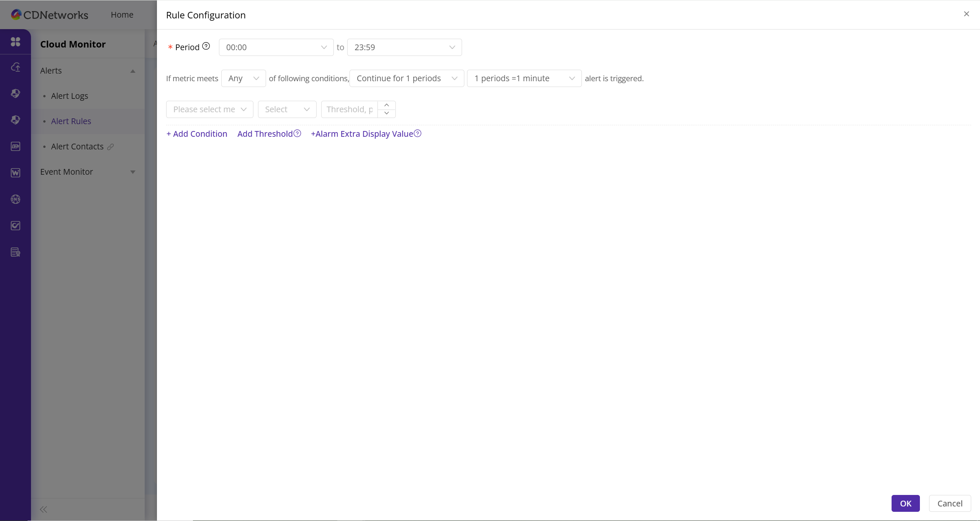Click the checkmark report sidebar icon
Viewport: 980px width, 521px height.
coord(15,226)
